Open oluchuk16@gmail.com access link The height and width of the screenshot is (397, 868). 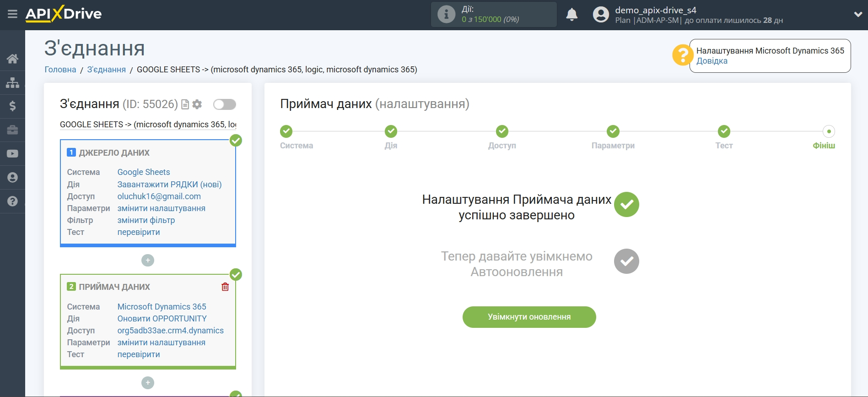(159, 196)
